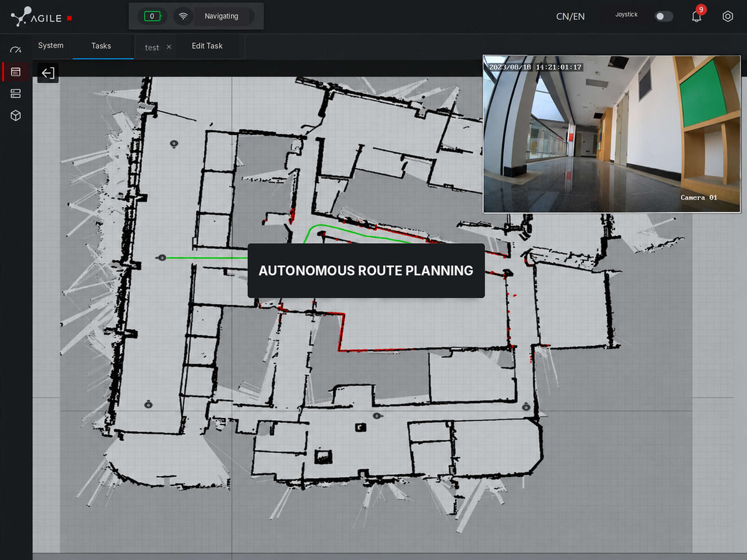This screenshot has height=560, width=747.
Task: Select the waypoint marker in bottom center corridor
Action: [376, 416]
